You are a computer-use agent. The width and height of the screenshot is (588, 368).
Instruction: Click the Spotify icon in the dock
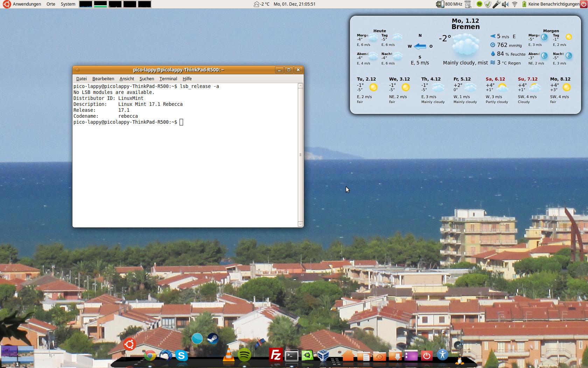point(244,355)
